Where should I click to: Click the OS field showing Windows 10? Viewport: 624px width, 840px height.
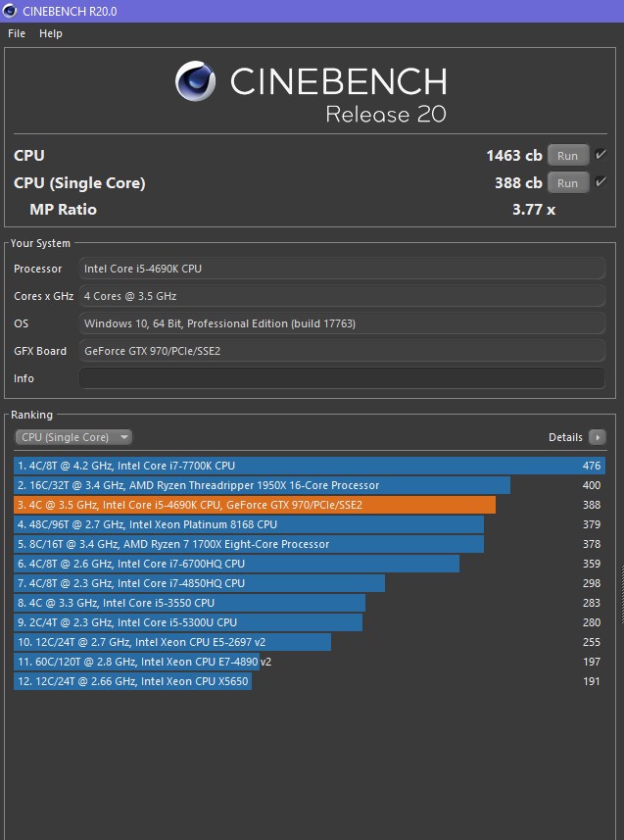point(342,323)
